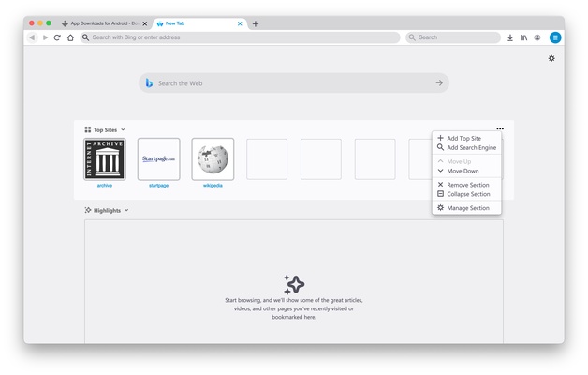Focus the Search with Bing address bar
This screenshot has width=588, height=375.
pos(240,37)
